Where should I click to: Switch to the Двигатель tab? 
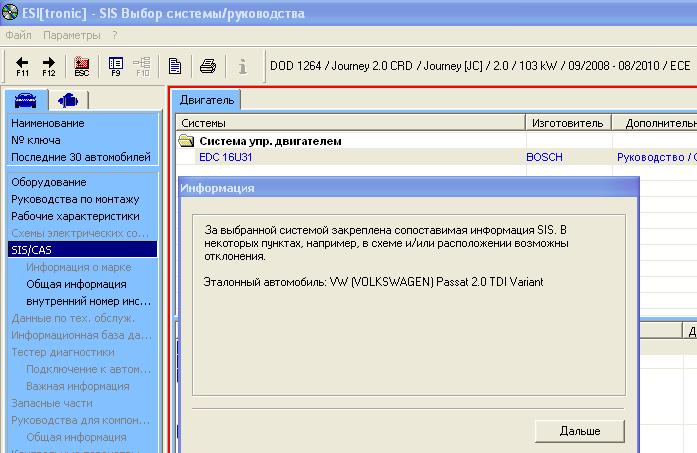pyautogui.click(x=207, y=100)
